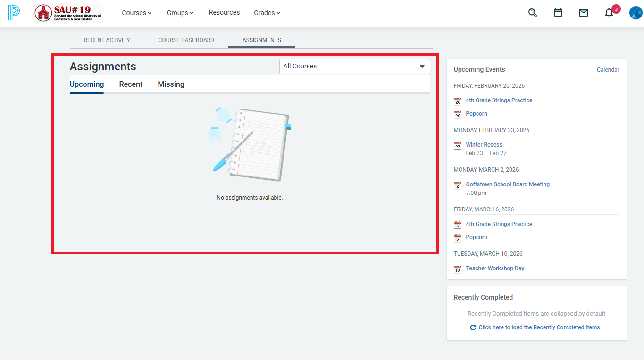Click the PowerSchool logo icon
Image resolution: width=644 pixels, height=360 pixels.
pyautogui.click(x=14, y=13)
